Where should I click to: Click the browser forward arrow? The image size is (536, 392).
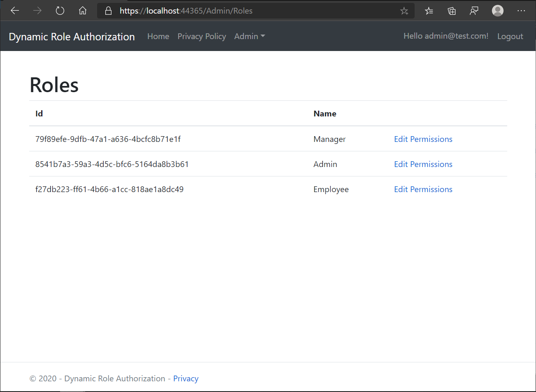(37, 11)
